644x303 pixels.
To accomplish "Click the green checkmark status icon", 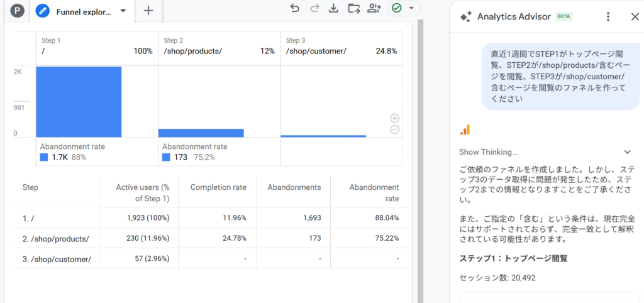I will pyautogui.click(x=396, y=9).
